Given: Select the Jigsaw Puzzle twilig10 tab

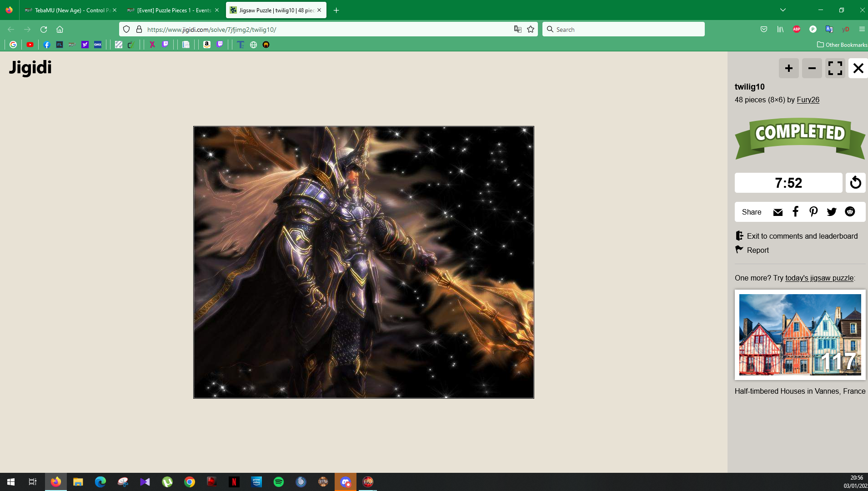Looking at the screenshot, I should click(x=276, y=10).
